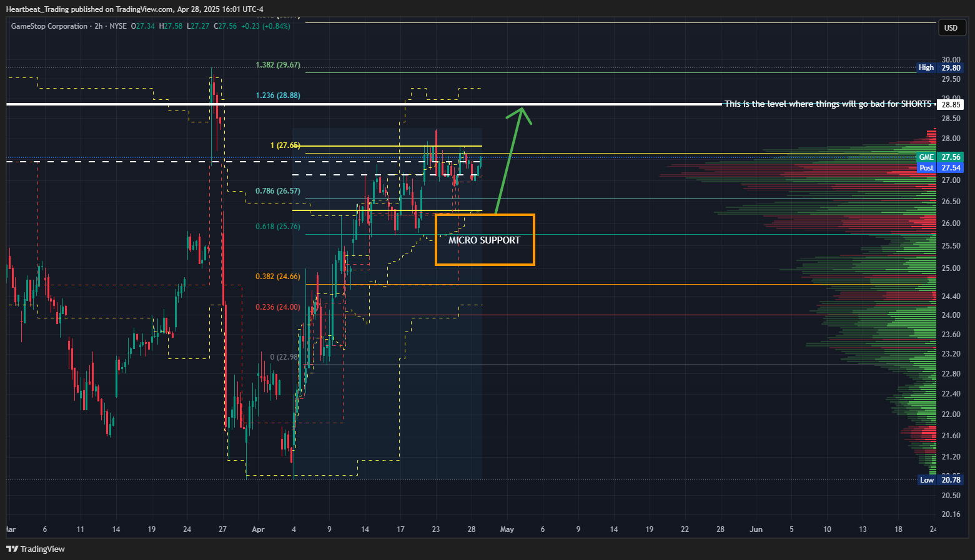Select the MICRO SUPPORT text label
This screenshot has height=560, width=975.
[484, 240]
